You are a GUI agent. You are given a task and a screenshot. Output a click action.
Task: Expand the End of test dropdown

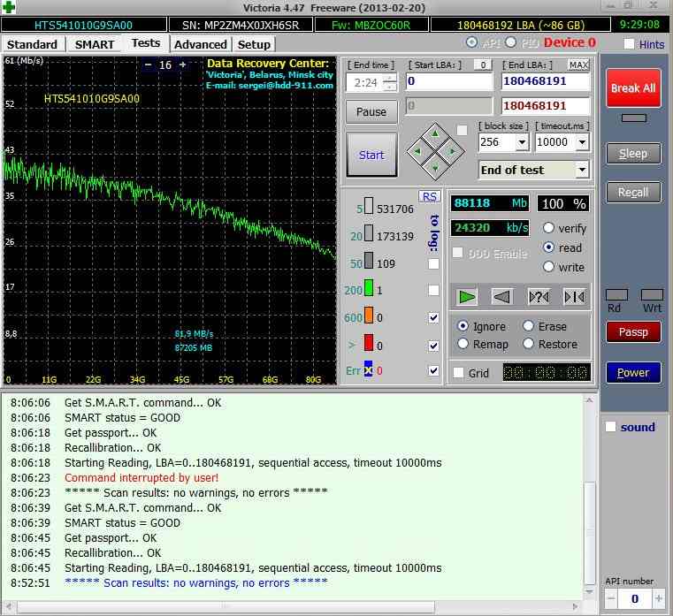(581, 170)
